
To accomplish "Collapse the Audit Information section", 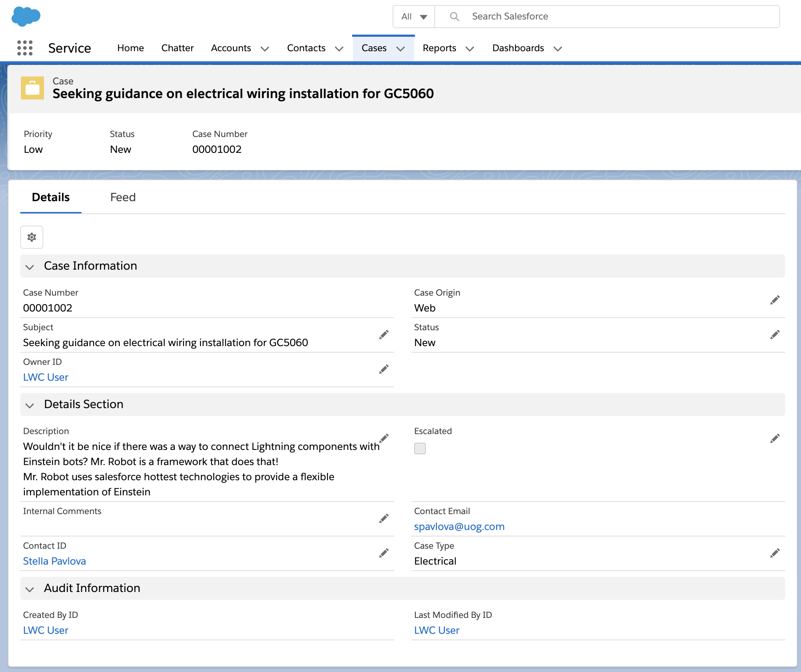I will tap(30, 589).
